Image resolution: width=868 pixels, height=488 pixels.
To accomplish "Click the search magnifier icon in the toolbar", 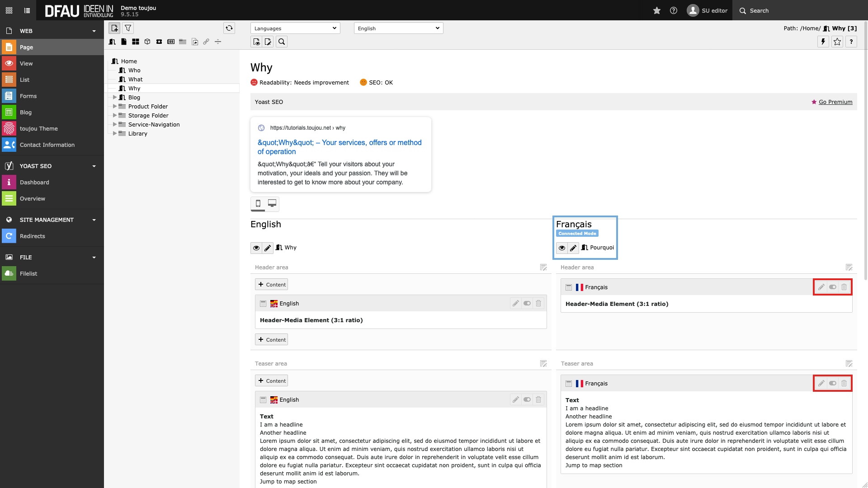I will [x=282, y=42].
